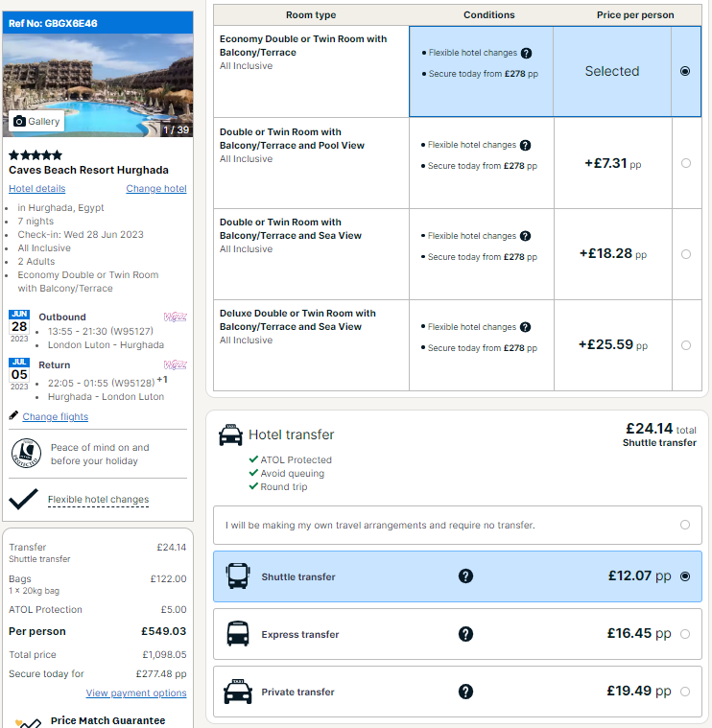Click the +£18.28 pp price cell
This screenshot has width=712, height=728.
[612, 253]
